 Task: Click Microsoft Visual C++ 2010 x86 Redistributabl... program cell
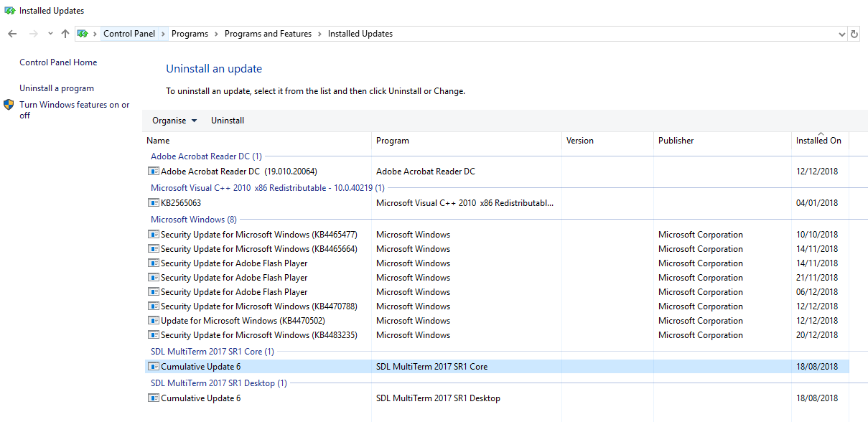[465, 203]
